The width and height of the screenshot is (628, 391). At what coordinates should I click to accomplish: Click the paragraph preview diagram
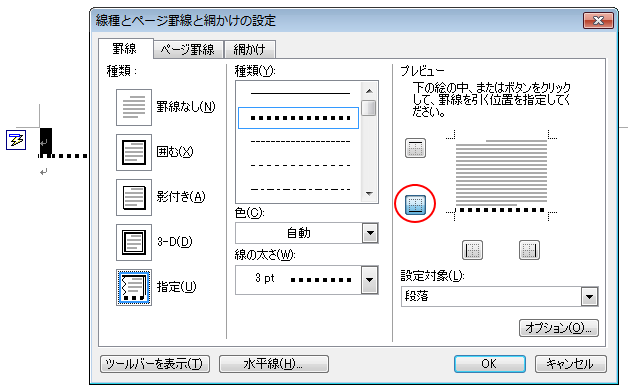(x=501, y=175)
